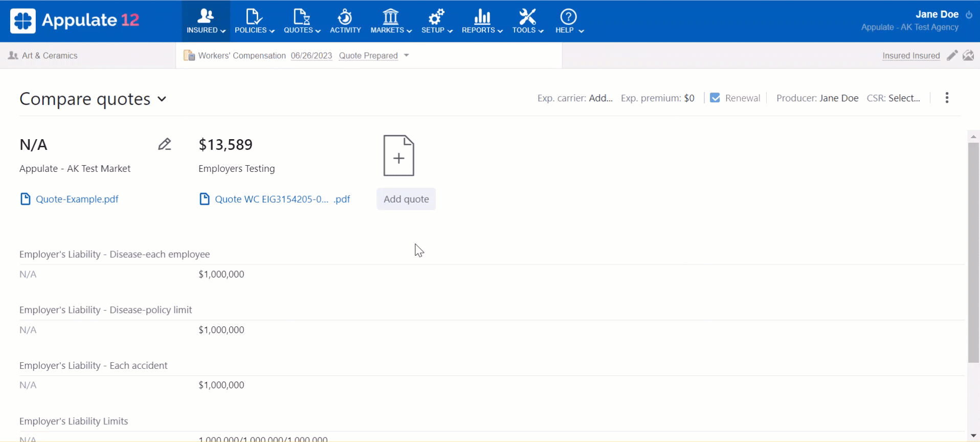Click the Appulate - AK Test Market name
This screenshot has width=980, height=442.
[x=75, y=168]
